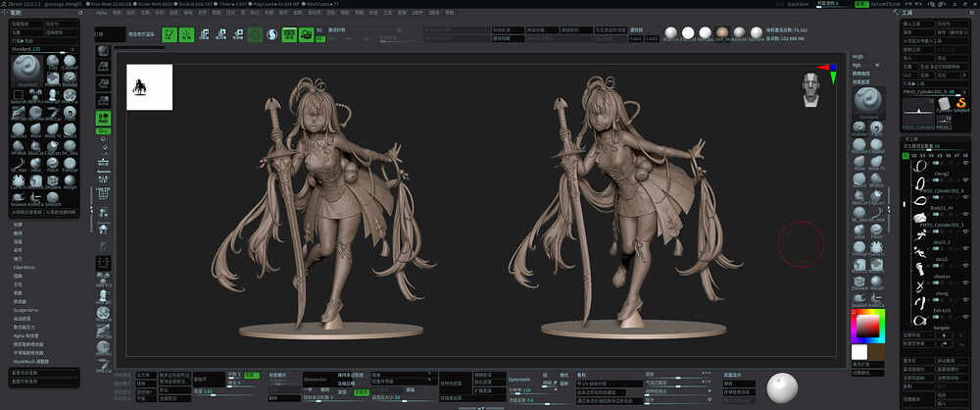
Task: Toggle the green Edit button
Action: 170,34
